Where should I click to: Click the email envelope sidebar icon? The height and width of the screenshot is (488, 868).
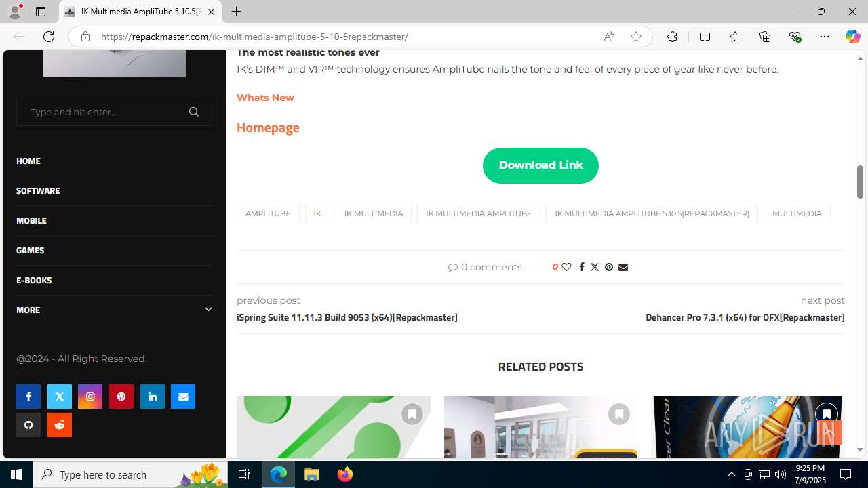tap(183, 396)
